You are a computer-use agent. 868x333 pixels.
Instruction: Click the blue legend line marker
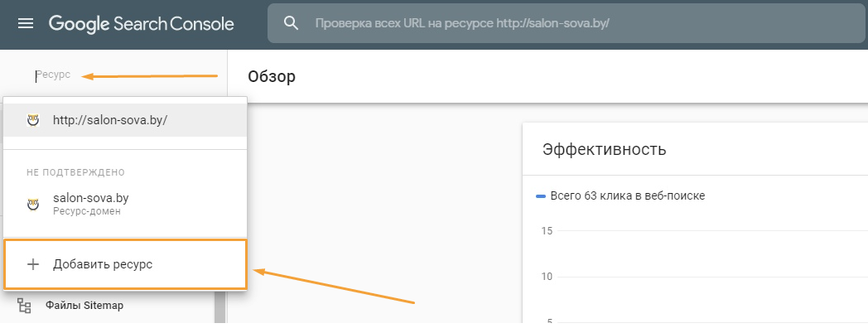[541, 196]
